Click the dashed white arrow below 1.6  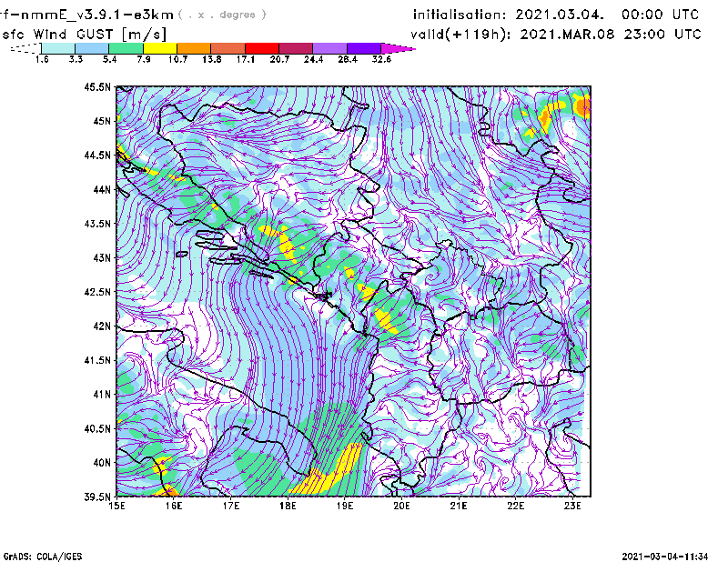point(25,48)
